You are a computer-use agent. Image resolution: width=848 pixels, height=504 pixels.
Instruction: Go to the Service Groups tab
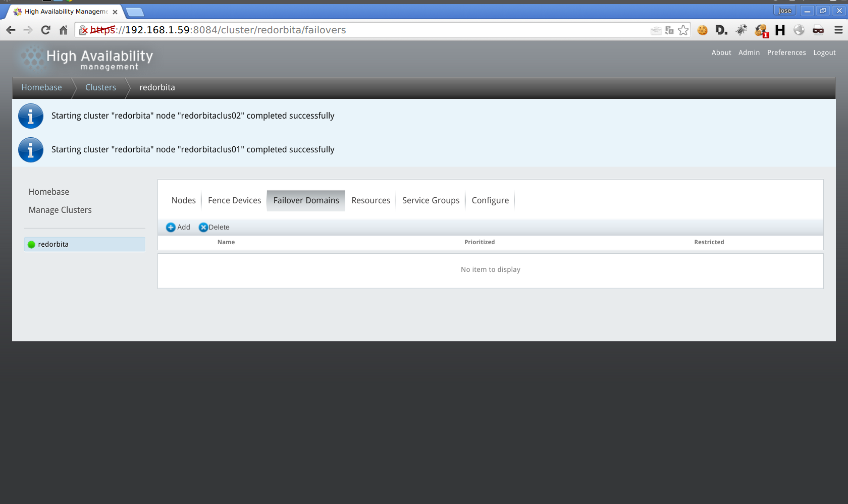(431, 200)
